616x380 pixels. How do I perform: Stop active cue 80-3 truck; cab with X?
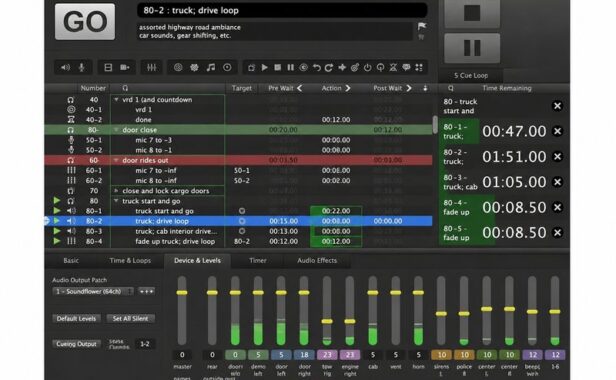[557, 182]
